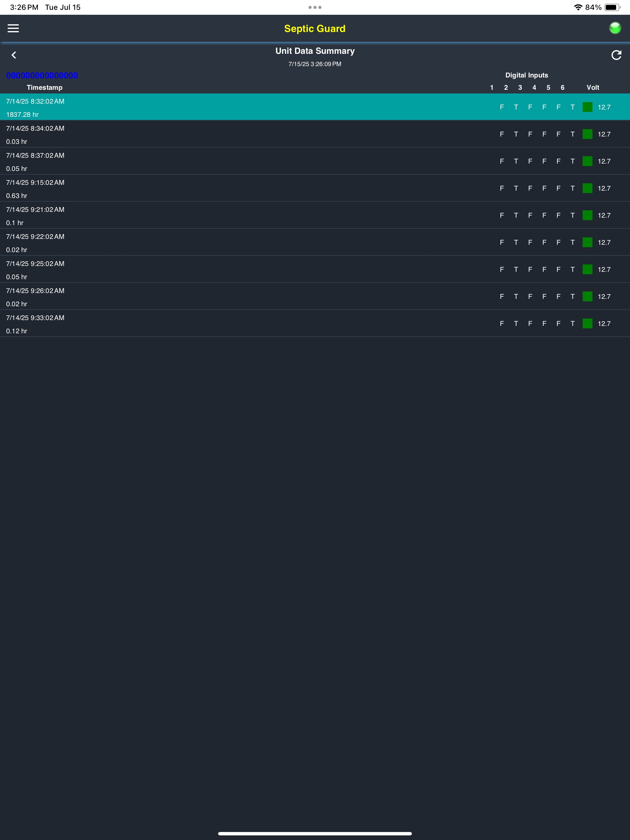Select the 7/14/25 8:32:02 AM row
630x840 pixels.
pos(315,107)
